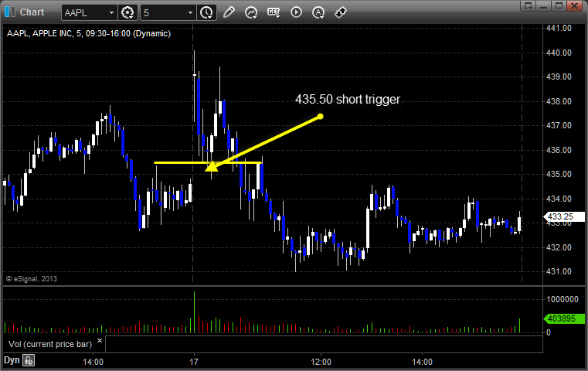Click the 431.00 price axis label
588x371 pixels.
click(x=559, y=271)
